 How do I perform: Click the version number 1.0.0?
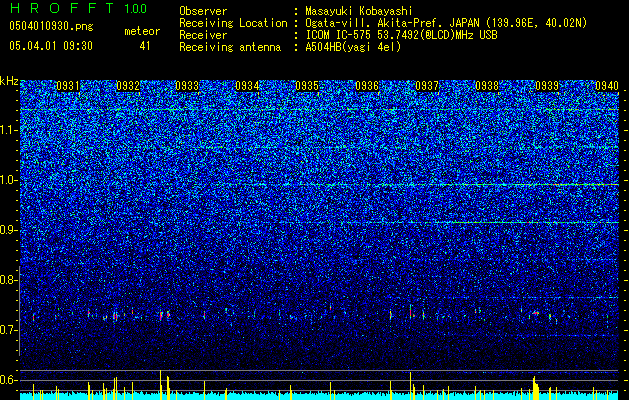point(136,8)
